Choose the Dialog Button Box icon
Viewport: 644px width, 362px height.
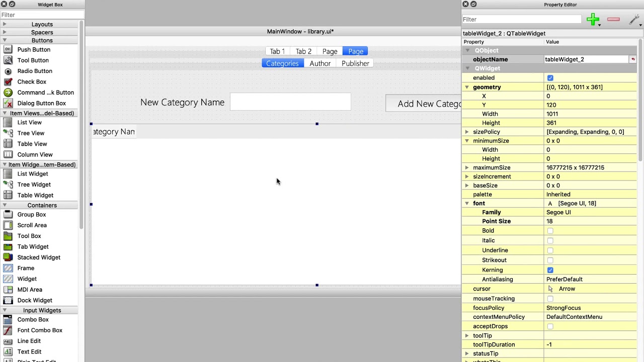click(x=8, y=104)
